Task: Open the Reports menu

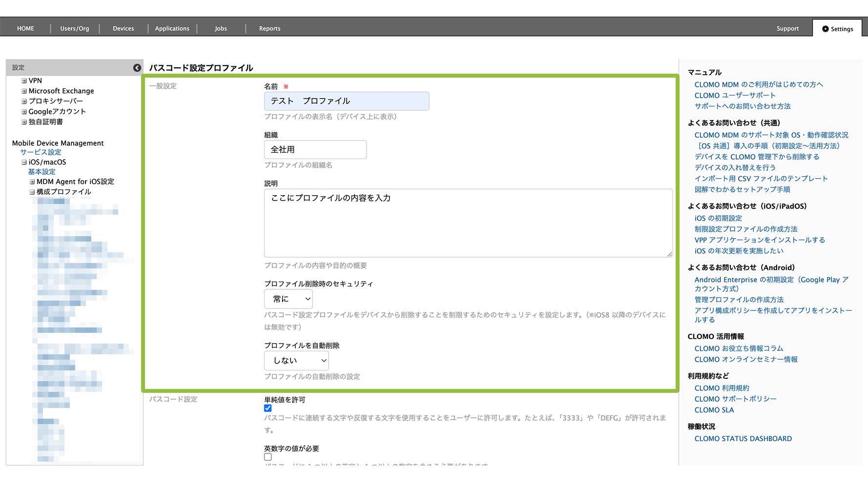Action: click(x=269, y=29)
